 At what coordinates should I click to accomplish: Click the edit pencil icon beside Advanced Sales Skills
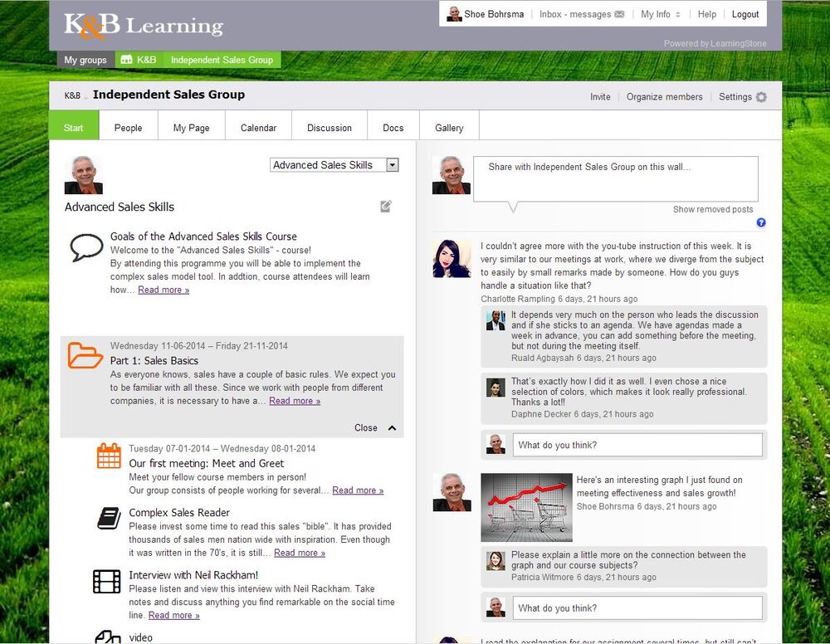(x=386, y=207)
